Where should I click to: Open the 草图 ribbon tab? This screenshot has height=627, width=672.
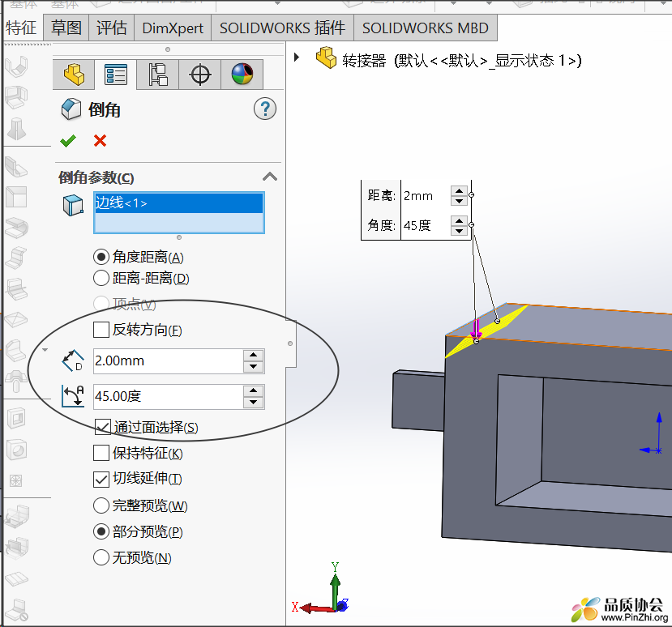(x=66, y=28)
